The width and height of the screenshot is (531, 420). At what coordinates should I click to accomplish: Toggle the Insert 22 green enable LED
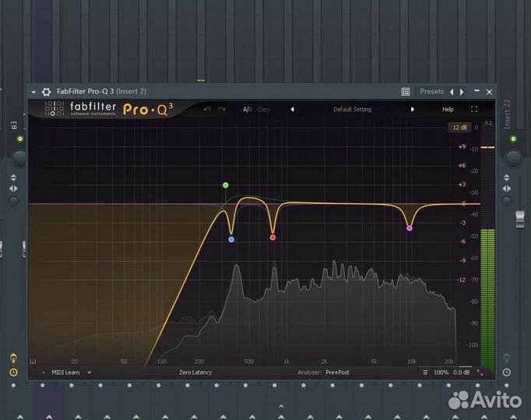click(512, 138)
